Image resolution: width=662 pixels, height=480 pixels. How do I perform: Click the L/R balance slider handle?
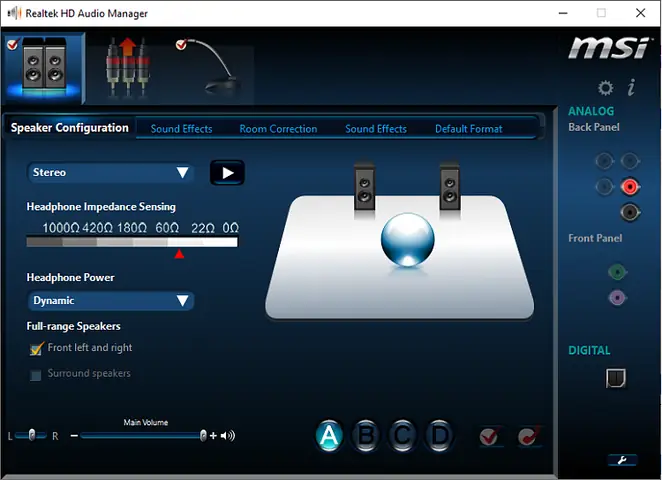pos(32,435)
